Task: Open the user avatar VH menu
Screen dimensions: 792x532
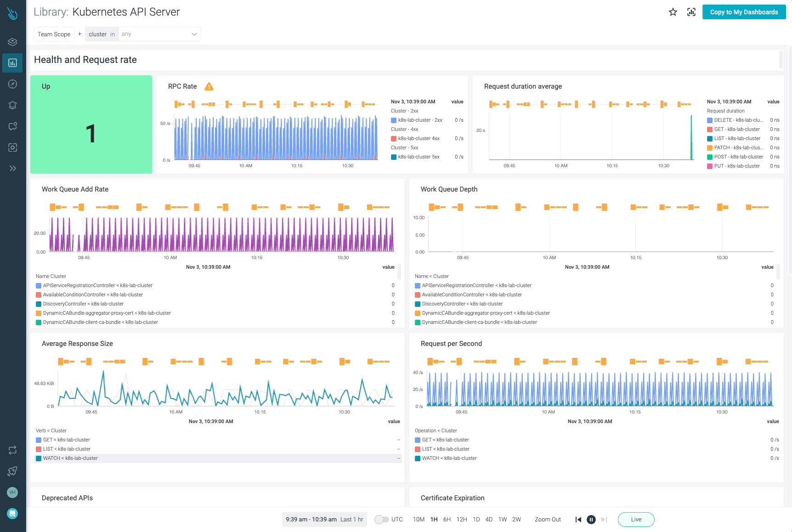Action: (12, 492)
